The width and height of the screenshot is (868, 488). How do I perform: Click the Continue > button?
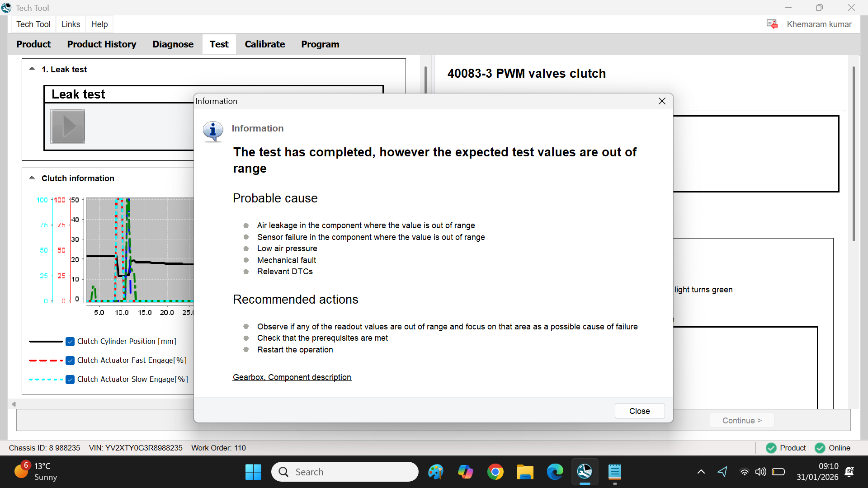(742, 420)
